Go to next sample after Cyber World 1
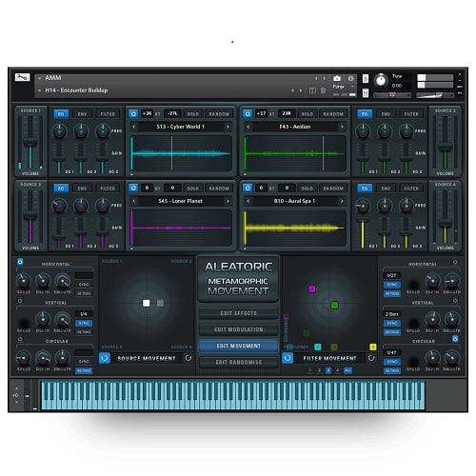The image size is (476, 476). tap(228, 127)
